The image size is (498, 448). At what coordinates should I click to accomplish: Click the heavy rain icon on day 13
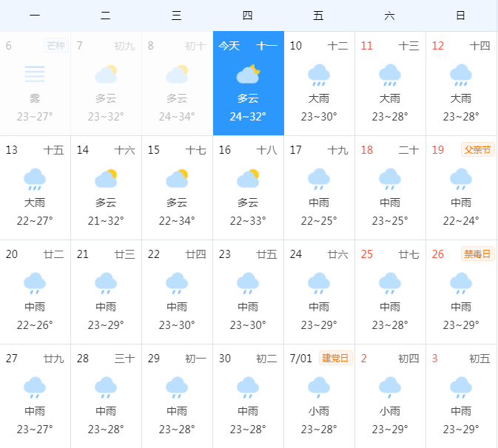tap(35, 179)
